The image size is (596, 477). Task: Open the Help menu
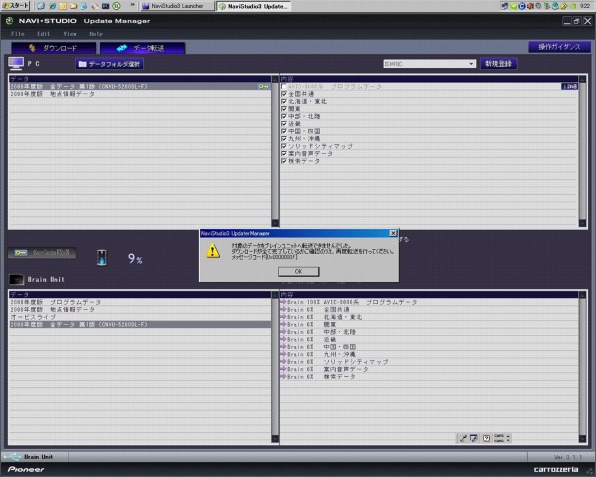point(96,34)
